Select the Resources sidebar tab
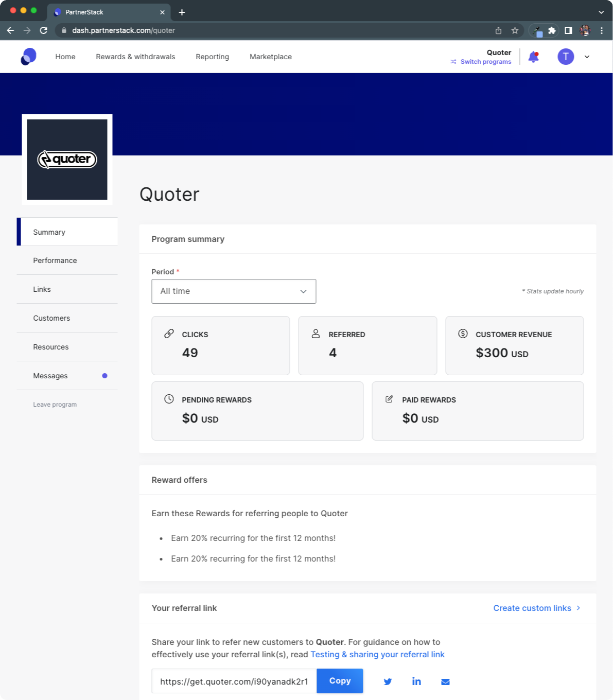This screenshot has width=613, height=700. [x=67, y=347]
